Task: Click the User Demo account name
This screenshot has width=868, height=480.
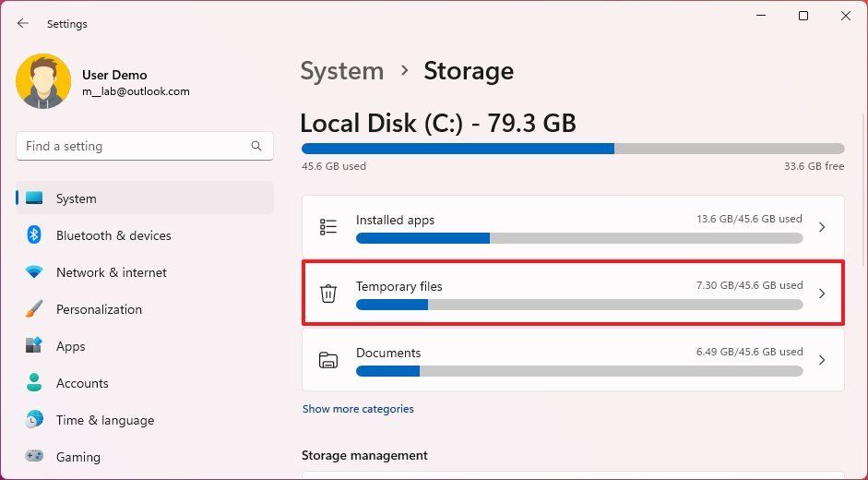Action: pos(114,75)
